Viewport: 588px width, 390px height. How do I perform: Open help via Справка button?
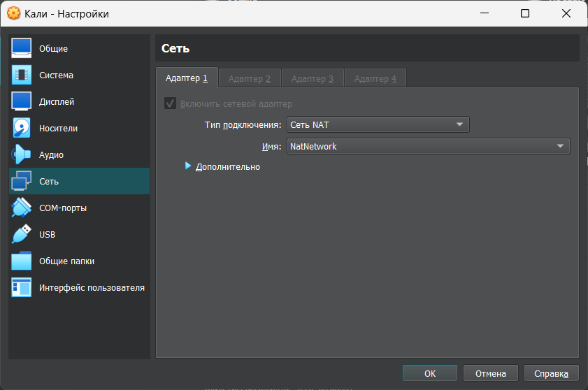click(x=551, y=373)
